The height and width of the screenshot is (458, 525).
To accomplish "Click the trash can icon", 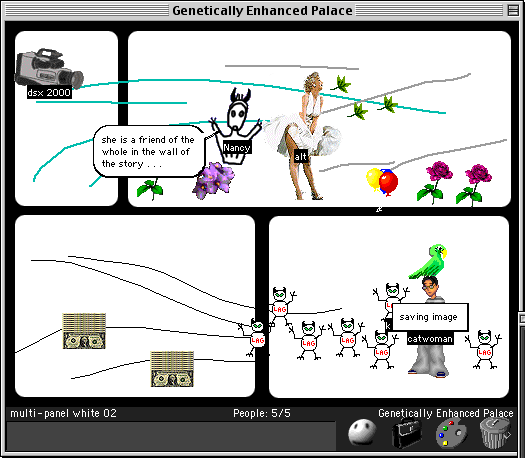I will pos(495,433).
